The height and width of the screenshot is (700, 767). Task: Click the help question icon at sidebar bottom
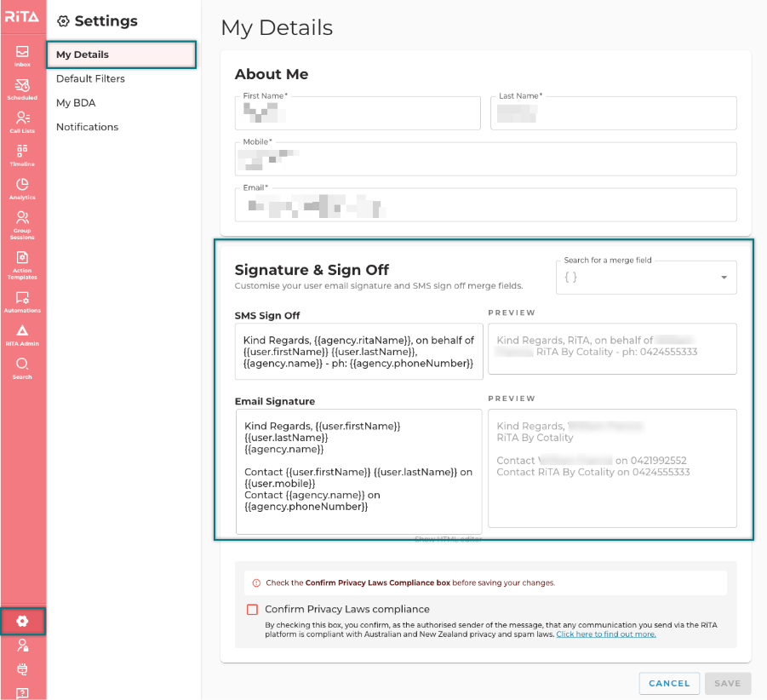tap(22, 693)
